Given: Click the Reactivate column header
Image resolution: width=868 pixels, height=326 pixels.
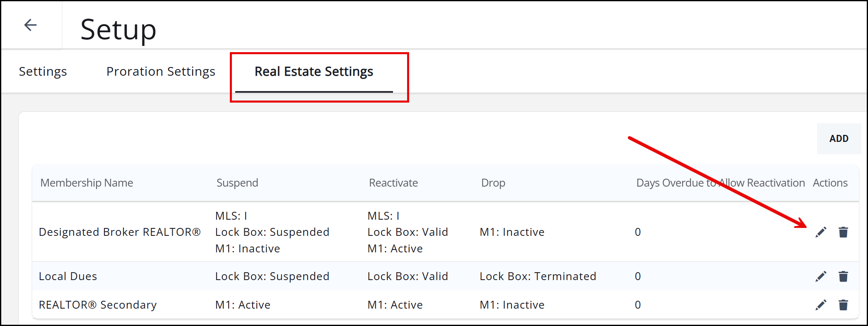Looking at the screenshot, I should [x=393, y=183].
